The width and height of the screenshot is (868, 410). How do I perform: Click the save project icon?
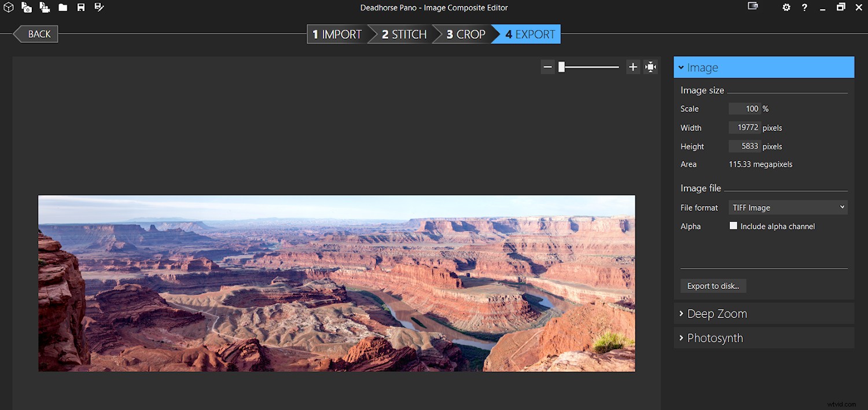tap(80, 8)
